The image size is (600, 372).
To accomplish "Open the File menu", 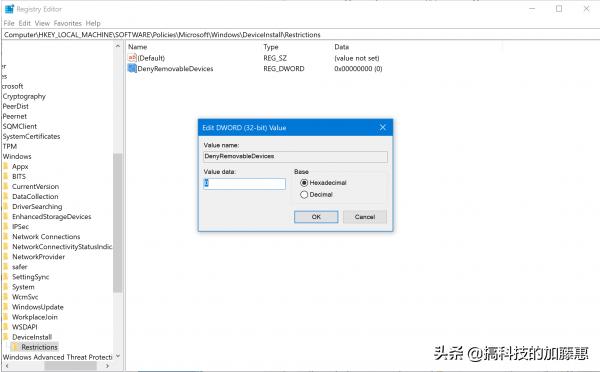I will point(9,23).
